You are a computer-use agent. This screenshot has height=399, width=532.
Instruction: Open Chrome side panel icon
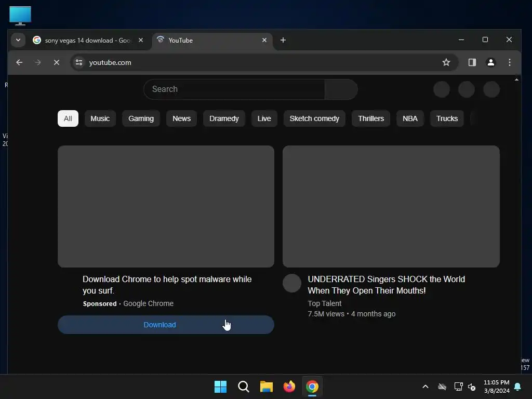coord(472,62)
